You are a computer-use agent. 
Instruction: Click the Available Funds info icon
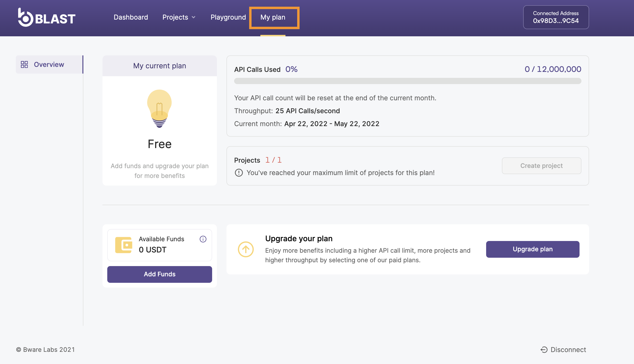click(203, 239)
